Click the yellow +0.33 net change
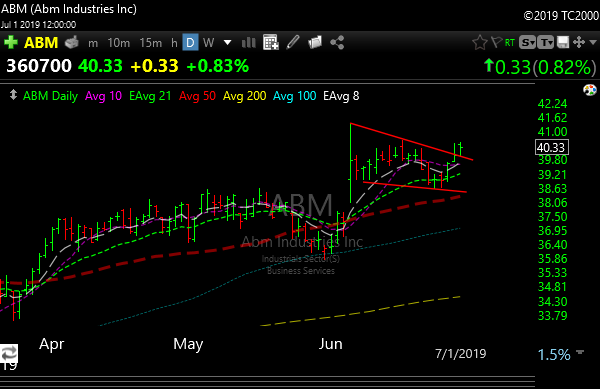The image size is (600, 389). click(x=154, y=66)
